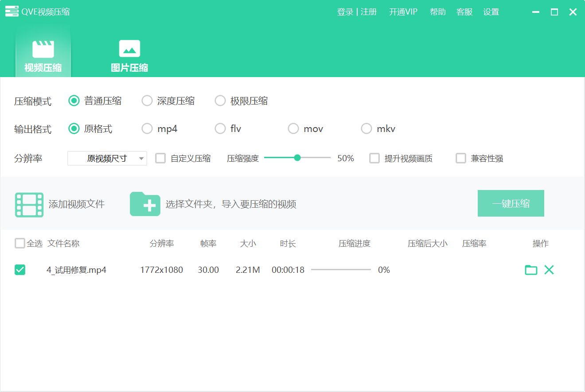Screen dimensions: 585x392
Task: Click the film strip add-video icon
Action: click(x=29, y=205)
